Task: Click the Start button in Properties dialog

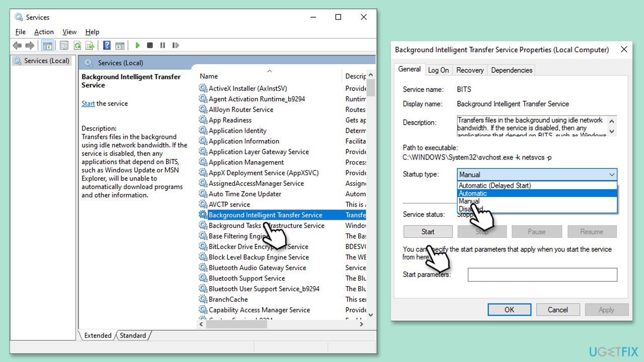Action: tap(428, 232)
